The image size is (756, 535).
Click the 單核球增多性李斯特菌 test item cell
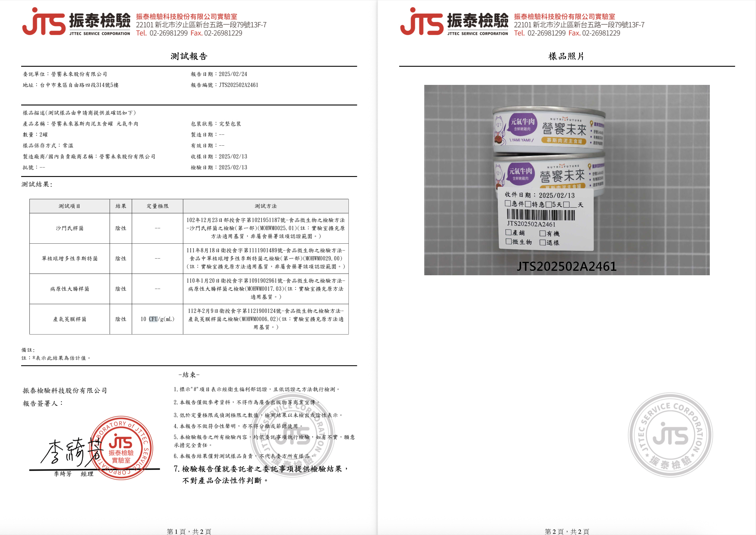(69, 259)
